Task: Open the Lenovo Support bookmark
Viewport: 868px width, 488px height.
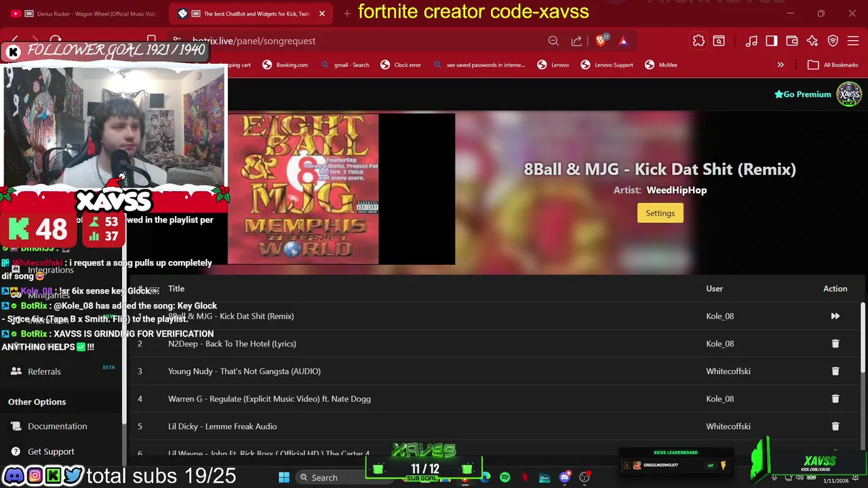Action: click(x=606, y=65)
